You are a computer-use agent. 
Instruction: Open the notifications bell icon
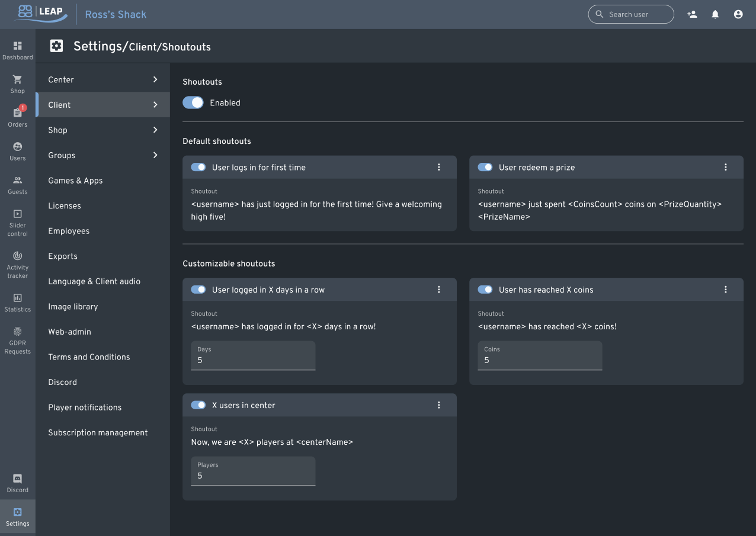pos(715,14)
